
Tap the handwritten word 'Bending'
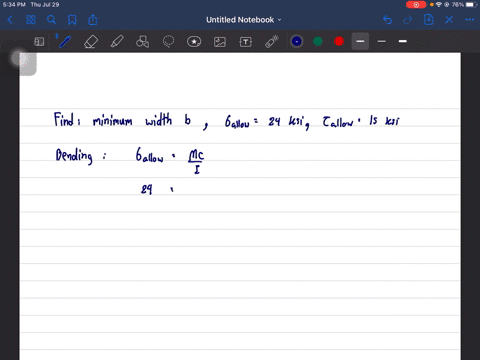click(74, 156)
